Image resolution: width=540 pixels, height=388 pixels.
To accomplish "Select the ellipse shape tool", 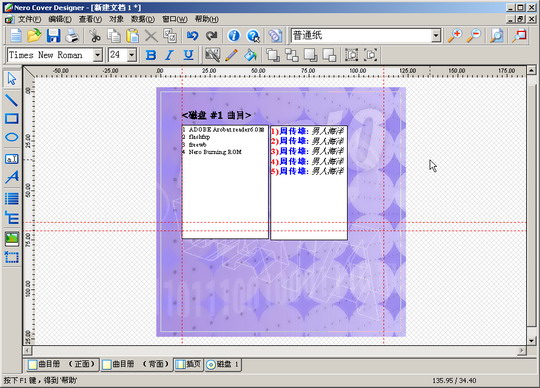I will click(12, 137).
